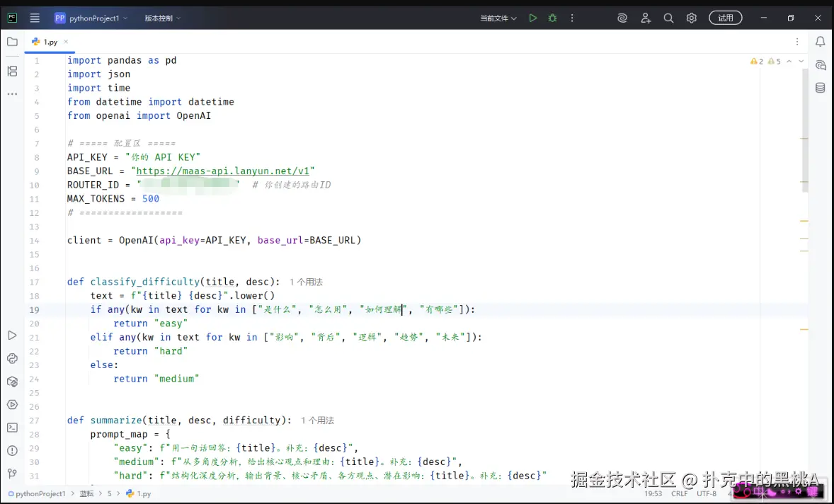Open the Run tool window
The width and height of the screenshot is (834, 504).
click(x=12, y=336)
